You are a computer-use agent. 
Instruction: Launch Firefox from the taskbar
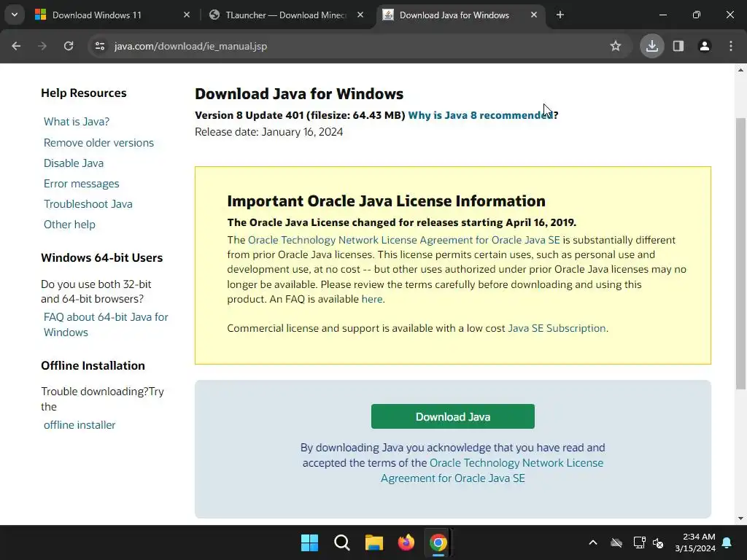point(406,542)
